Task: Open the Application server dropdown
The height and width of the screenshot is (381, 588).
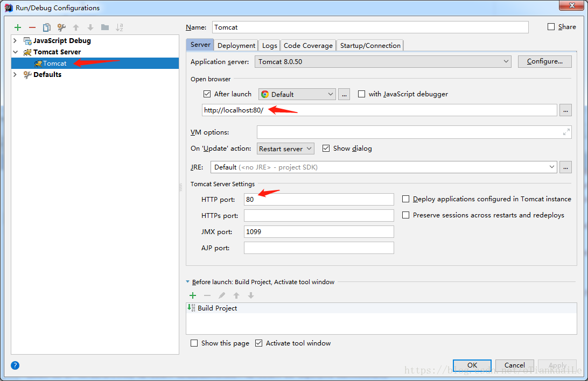Action: pyautogui.click(x=382, y=61)
